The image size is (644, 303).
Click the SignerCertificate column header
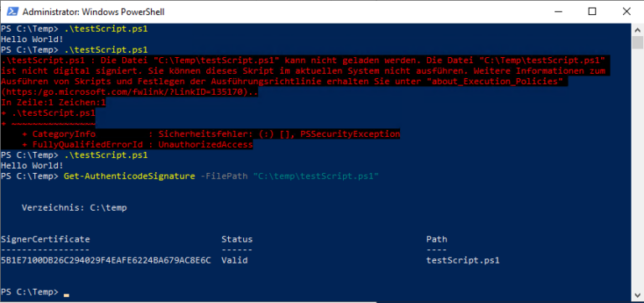pyautogui.click(x=45, y=239)
